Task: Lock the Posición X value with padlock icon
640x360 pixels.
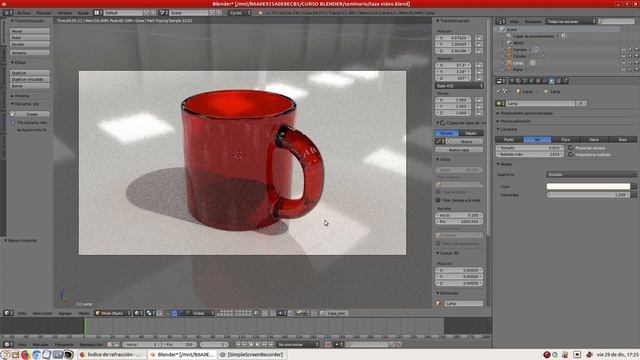Action: pos(479,38)
